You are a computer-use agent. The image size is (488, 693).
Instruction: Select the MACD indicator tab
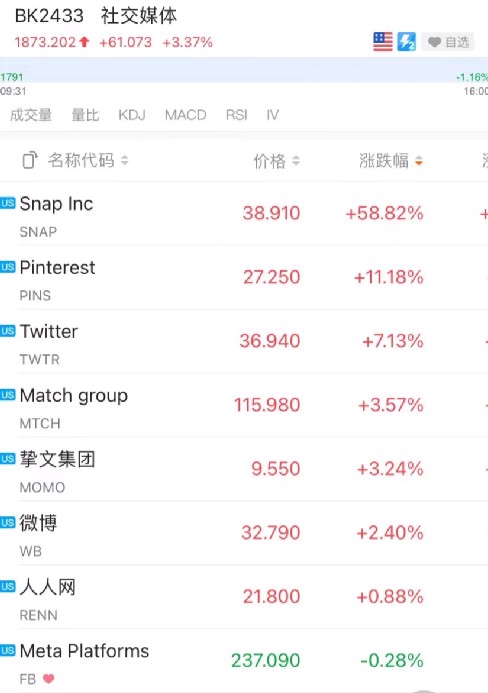point(186,115)
